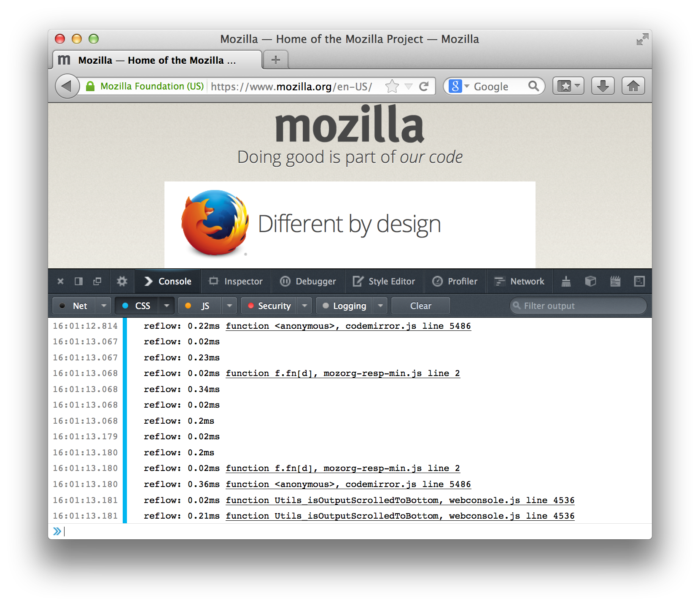The width and height of the screenshot is (700, 606).
Task: Toggle the Security message filter
Action: point(269,306)
